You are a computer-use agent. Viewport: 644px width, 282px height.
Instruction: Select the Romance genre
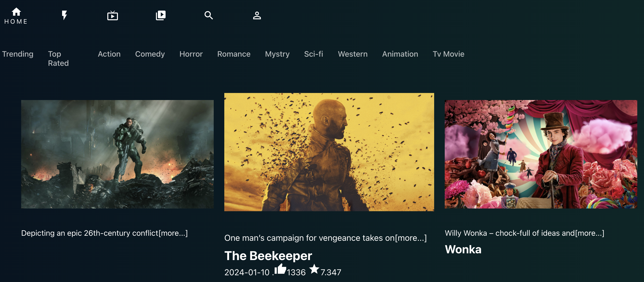click(x=234, y=54)
